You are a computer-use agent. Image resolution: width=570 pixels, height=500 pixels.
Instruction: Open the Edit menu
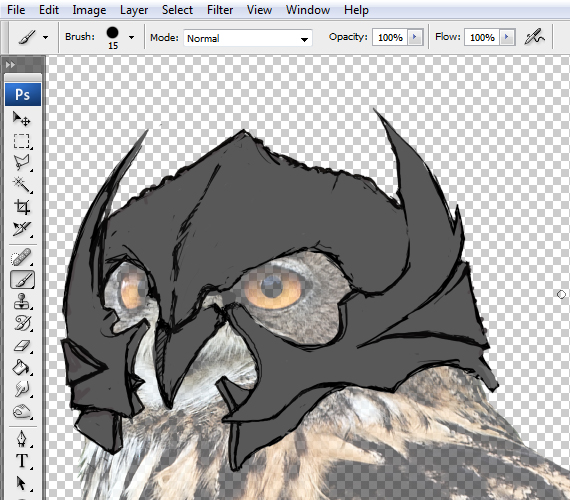click(49, 10)
